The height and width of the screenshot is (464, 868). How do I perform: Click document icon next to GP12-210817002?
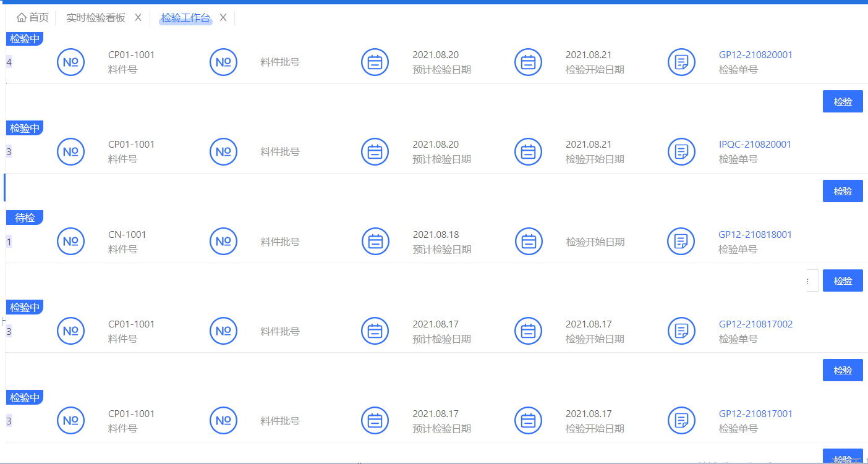pos(682,331)
